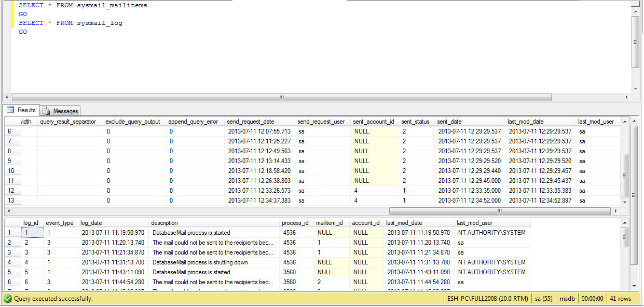The height and width of the screenshot is (307, 644).
Task: Click the 'DatabaseMail process is shutting down' cell
Action: 200,262
